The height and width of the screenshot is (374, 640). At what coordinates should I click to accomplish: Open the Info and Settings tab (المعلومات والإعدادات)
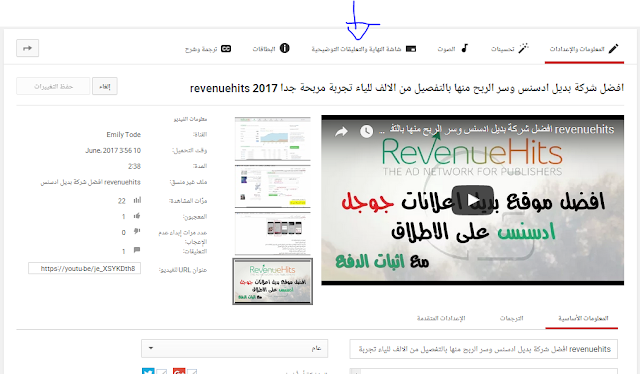tap(584, 49)
